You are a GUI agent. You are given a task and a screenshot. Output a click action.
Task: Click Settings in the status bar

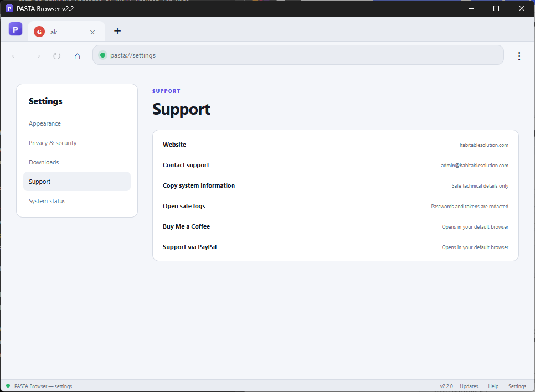517,386
